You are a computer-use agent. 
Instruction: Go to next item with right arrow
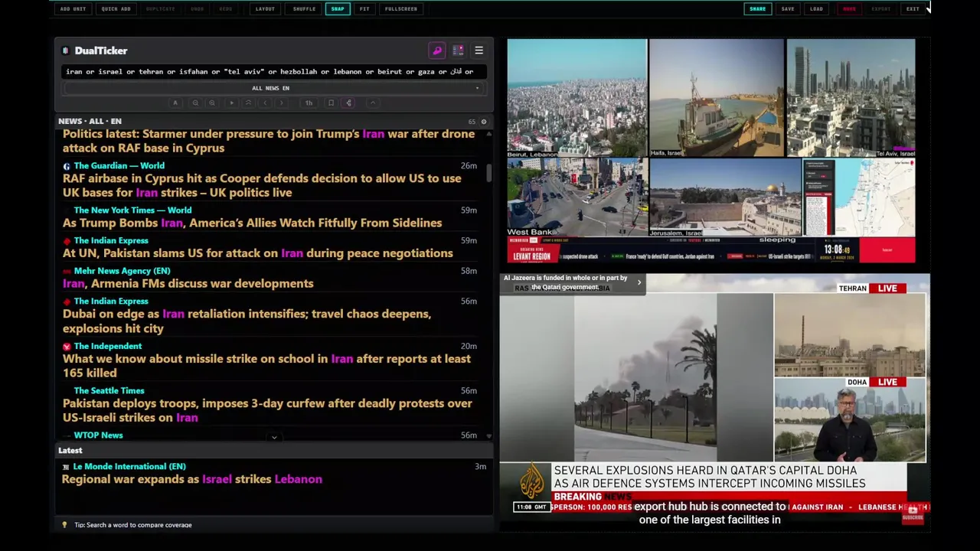tap(282, 103)
